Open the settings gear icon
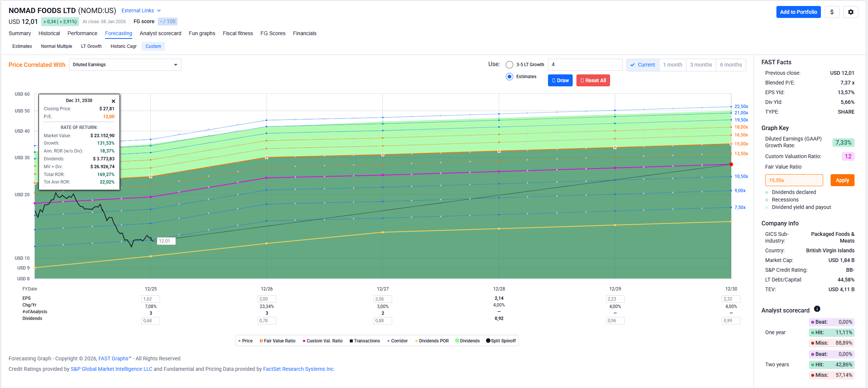 850,12
